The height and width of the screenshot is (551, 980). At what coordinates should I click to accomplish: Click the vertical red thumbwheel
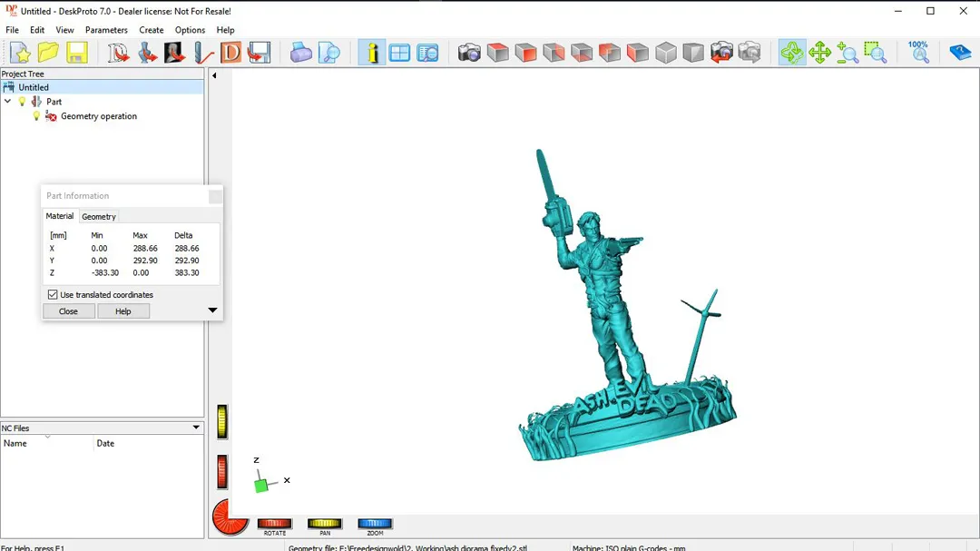pos(222,471)
